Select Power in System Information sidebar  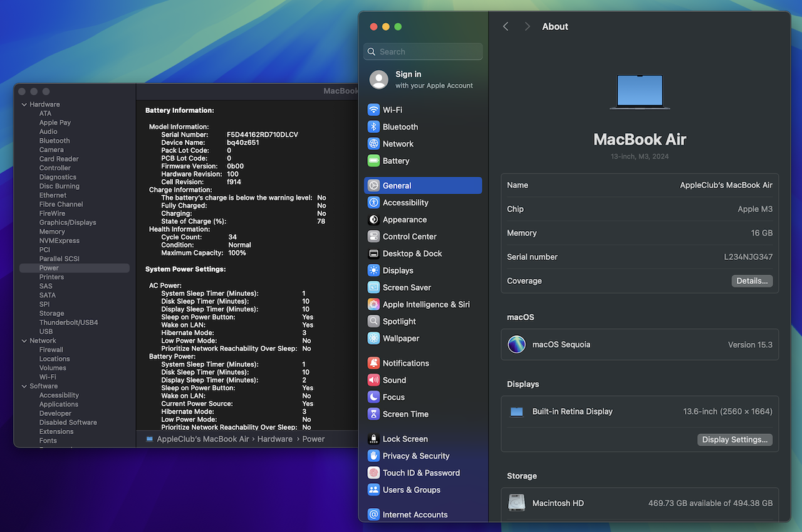click(75, 268)
